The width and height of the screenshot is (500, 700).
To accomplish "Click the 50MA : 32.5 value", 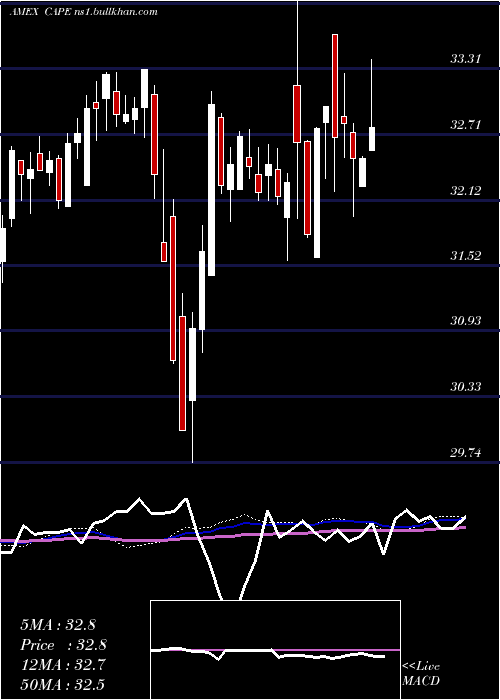I will tap(62, 684).
